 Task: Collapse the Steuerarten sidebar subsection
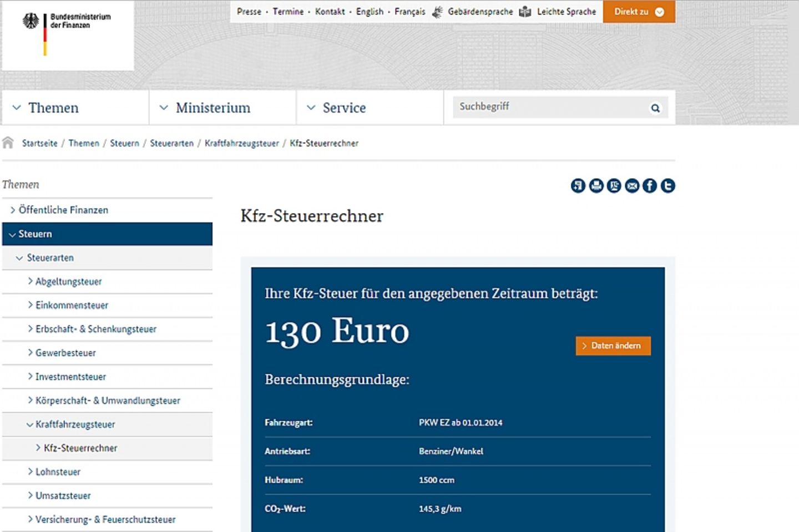pyautogui.click(x=107, y=258)
